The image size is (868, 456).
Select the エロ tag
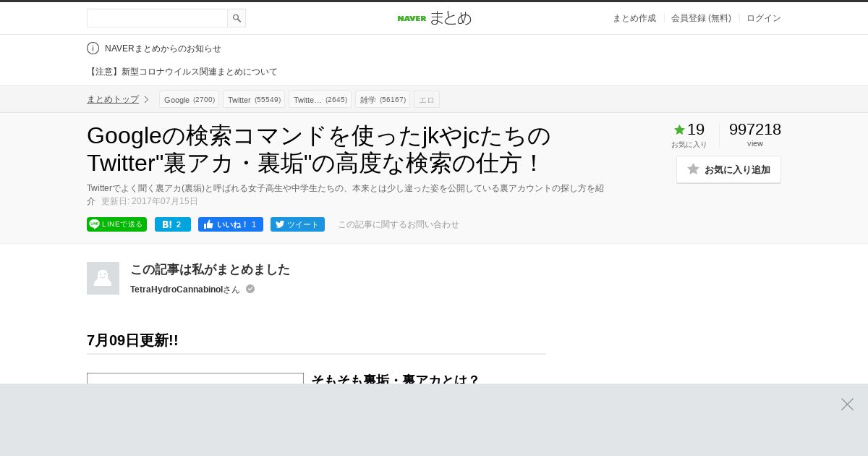(x=427, y=99)
